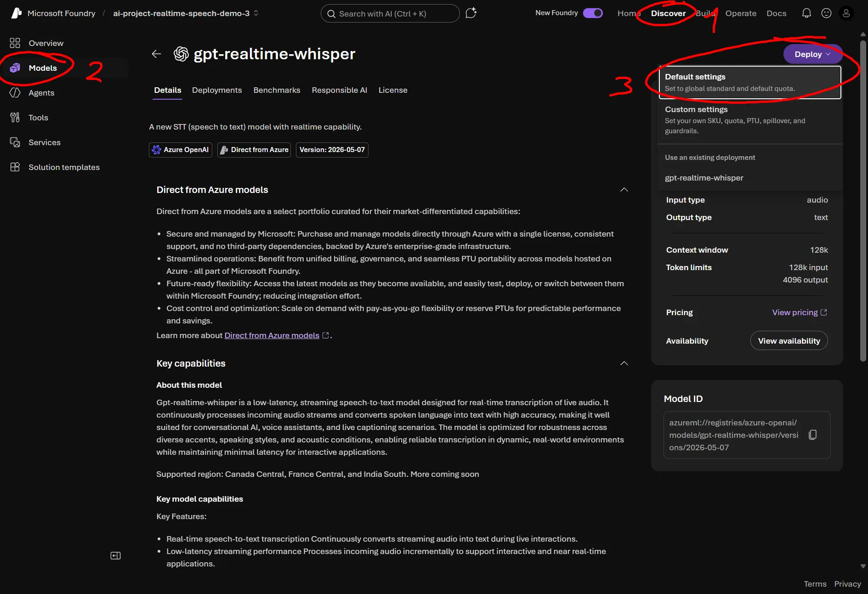Copy the Model ID to clipboard
This screenshot has width=868, height=594.
click(x=812, y=435)
